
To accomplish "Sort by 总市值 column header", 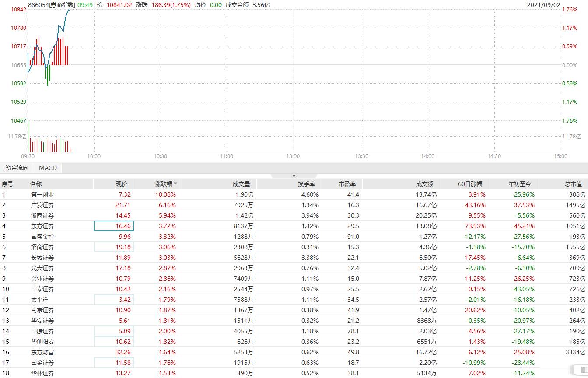I will click(573, 184).
